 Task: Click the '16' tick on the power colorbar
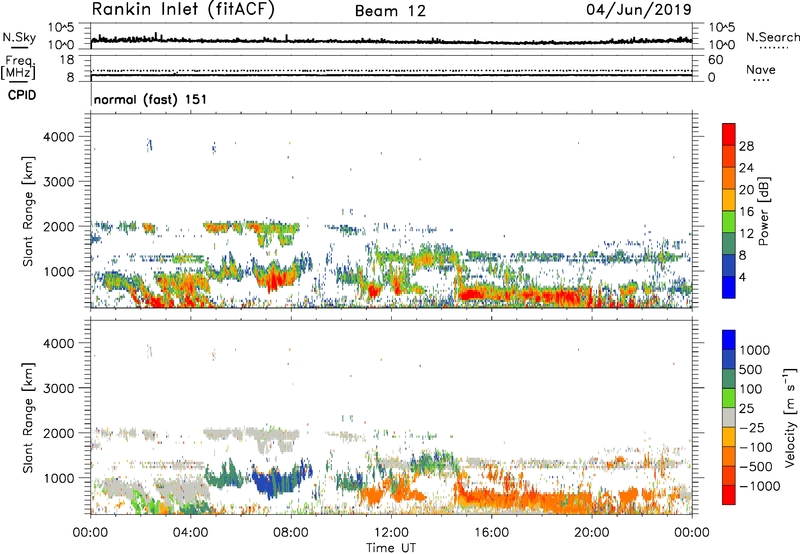click(x=746, y=212)
